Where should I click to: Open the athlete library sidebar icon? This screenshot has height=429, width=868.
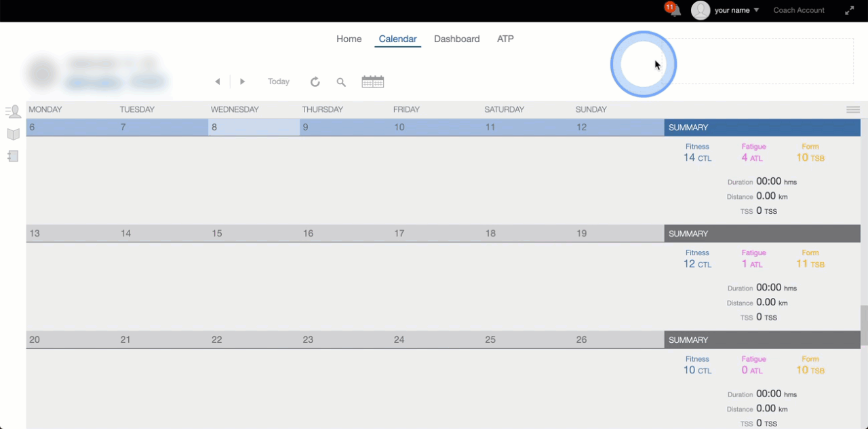(13, 112)
